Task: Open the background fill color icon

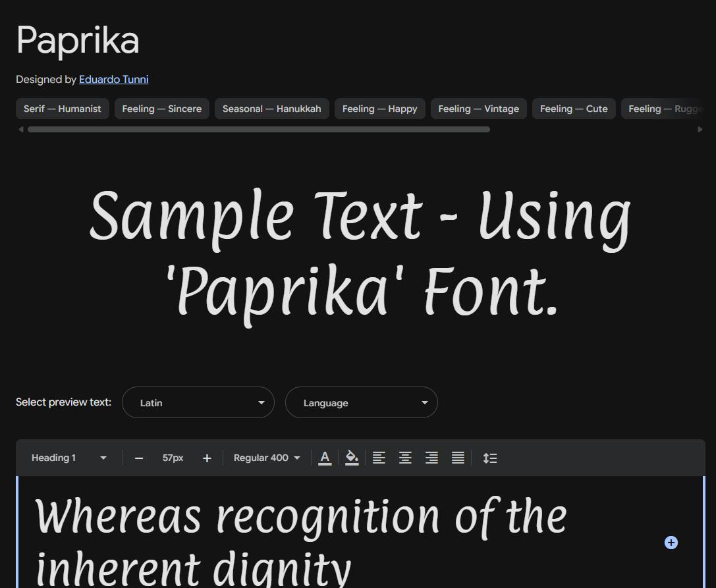Action: coord(352,458)
